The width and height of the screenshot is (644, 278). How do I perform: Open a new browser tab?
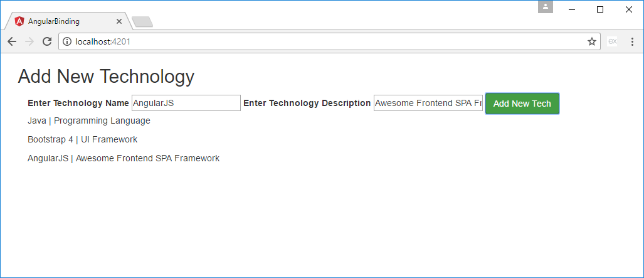tap(143, 22)
